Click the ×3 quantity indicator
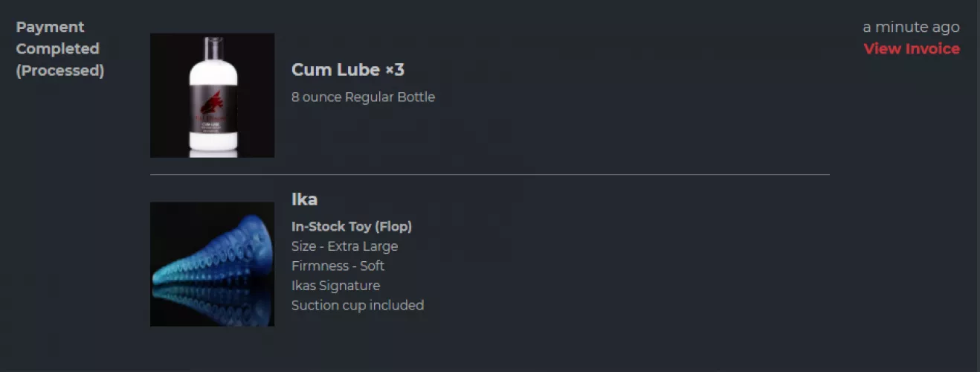Viewport: 980px width, 372px height. (x=395, y=70)
